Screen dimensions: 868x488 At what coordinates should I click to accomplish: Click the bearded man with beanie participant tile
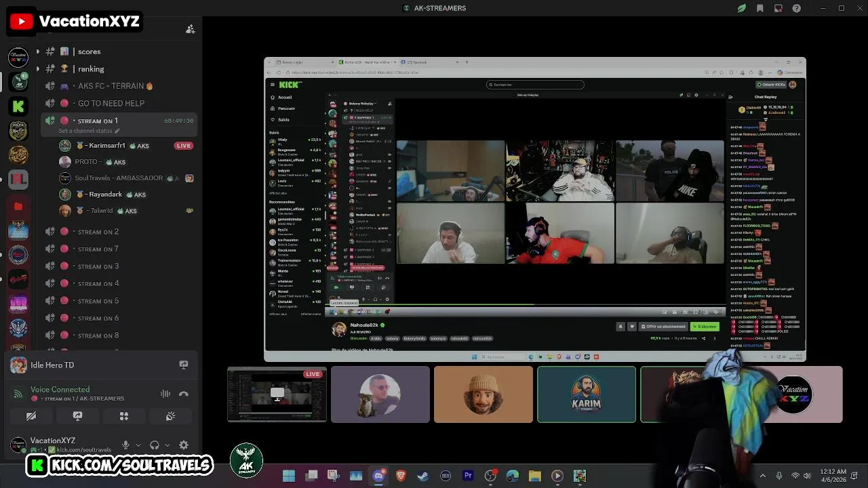coord(483,394)
